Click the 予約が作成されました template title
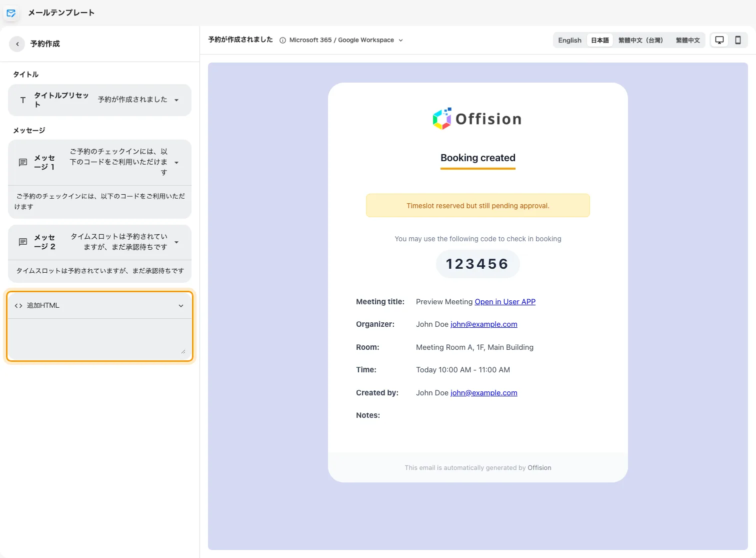 tap(240, 40)
